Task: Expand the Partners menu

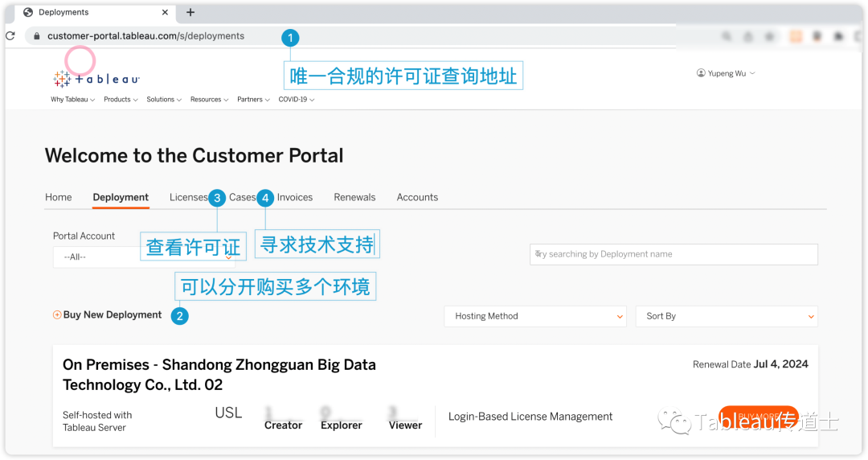Action: coord(253,100)
